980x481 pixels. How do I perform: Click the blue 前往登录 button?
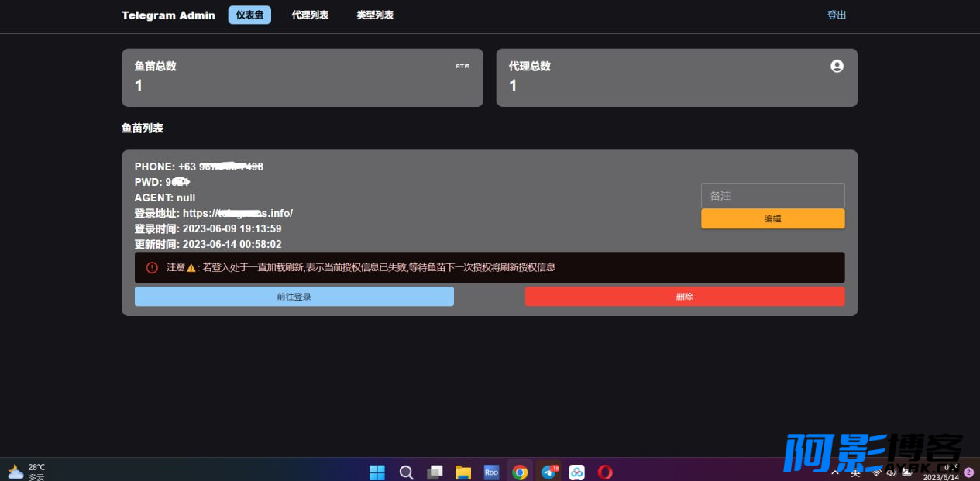pyautogui.click(x=294, y=296)
